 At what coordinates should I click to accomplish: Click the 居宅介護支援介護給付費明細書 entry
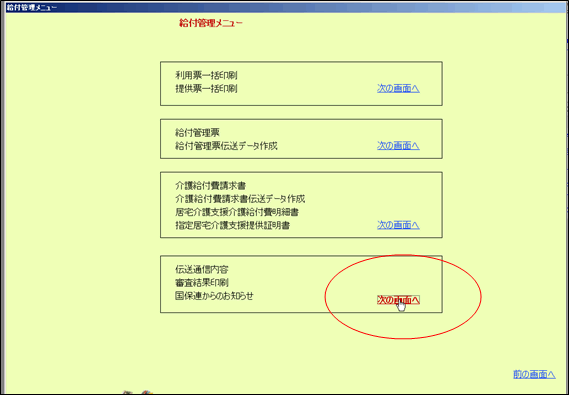(237, 212)
